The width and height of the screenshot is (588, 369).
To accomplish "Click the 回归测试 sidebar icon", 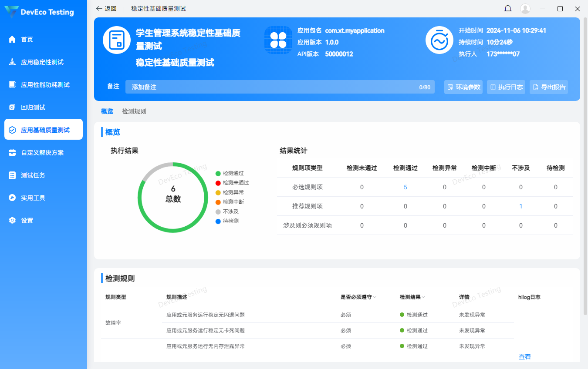I will point(12,107).
